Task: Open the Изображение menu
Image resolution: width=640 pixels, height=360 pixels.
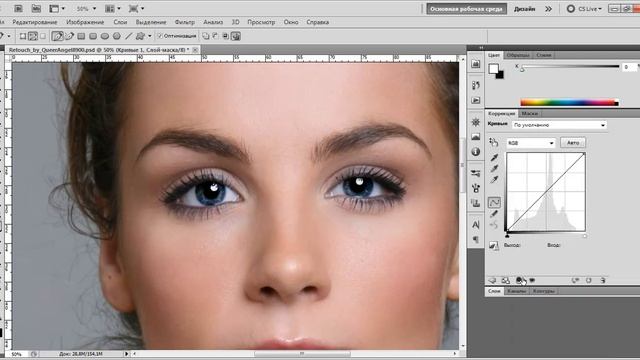Action: click(x=85, y=22)
